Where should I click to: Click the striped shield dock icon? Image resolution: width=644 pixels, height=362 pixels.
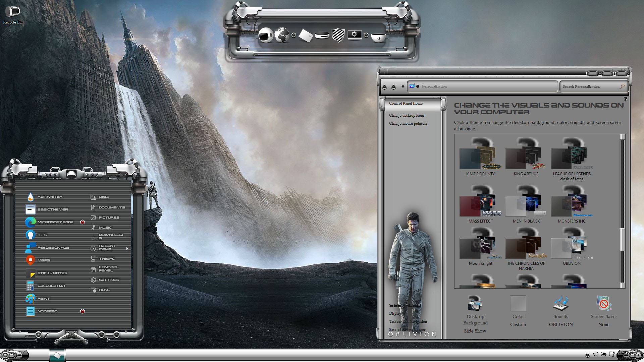338,35
